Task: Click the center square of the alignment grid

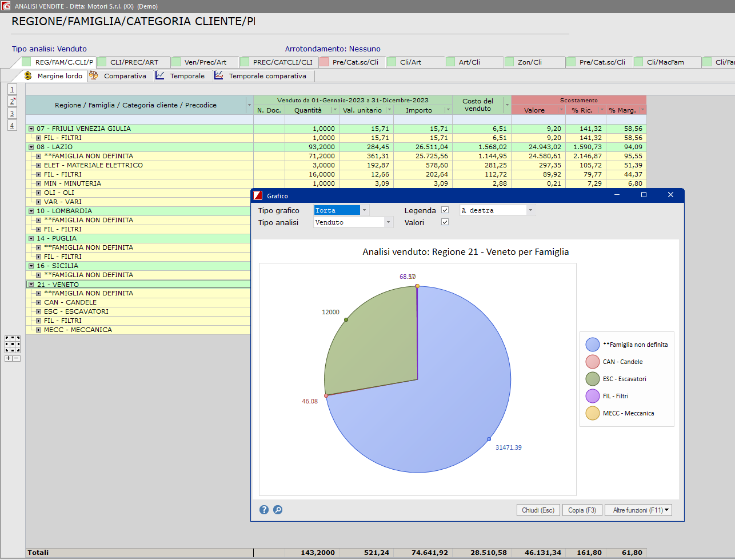Action: coord(13,343)
